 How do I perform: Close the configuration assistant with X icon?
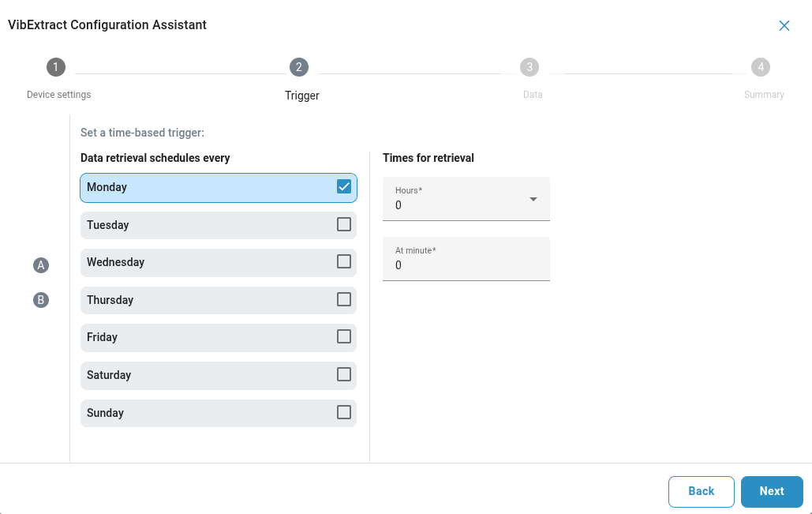(x=784, y=25)
